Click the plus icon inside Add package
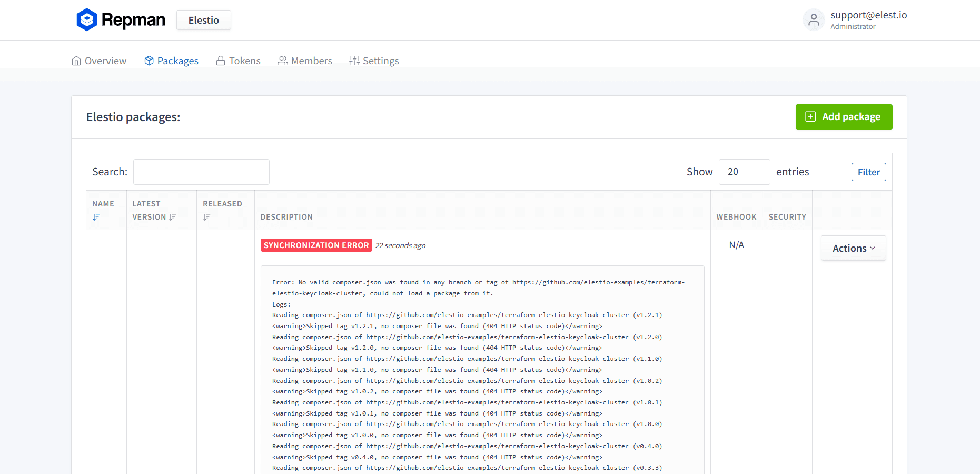This screenshot has width=980, height=474. click(x=810, y=116)
